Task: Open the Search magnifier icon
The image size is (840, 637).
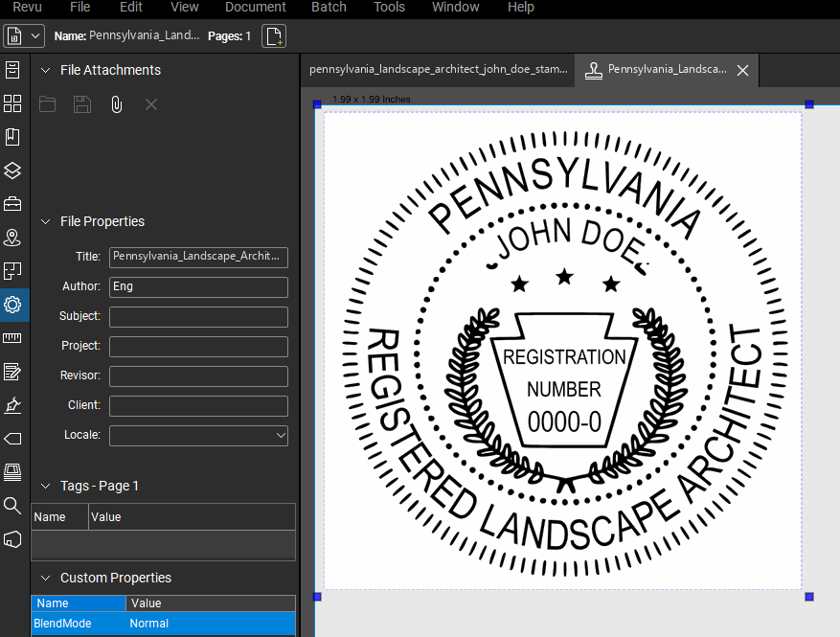Action: [12, 505]
